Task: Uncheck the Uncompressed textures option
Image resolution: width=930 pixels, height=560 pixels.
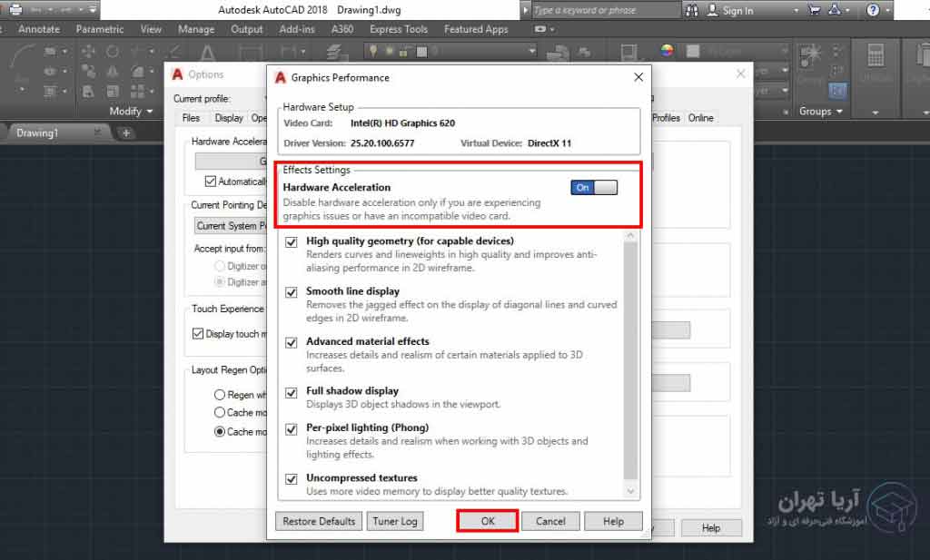Action: click(x=292, y=478)
